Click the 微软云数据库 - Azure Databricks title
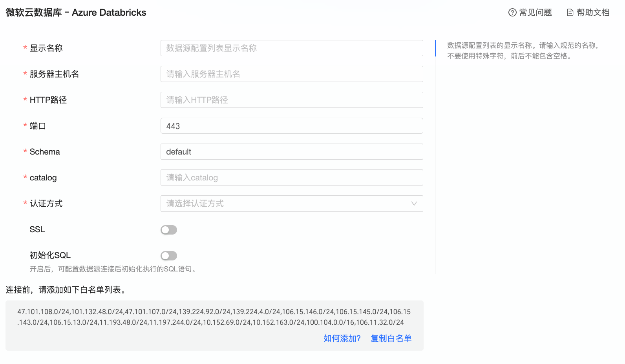 [76, 13]
